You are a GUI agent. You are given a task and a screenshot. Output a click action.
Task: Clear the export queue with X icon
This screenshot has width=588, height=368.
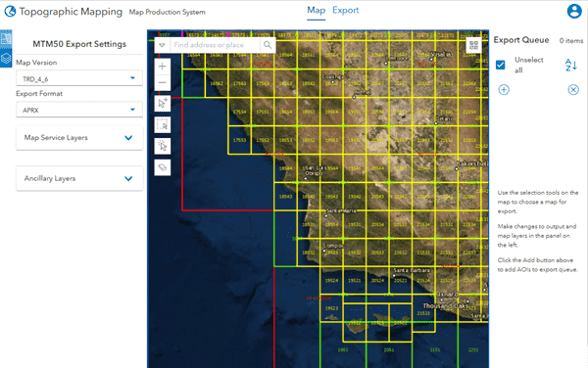coord(573,90)
